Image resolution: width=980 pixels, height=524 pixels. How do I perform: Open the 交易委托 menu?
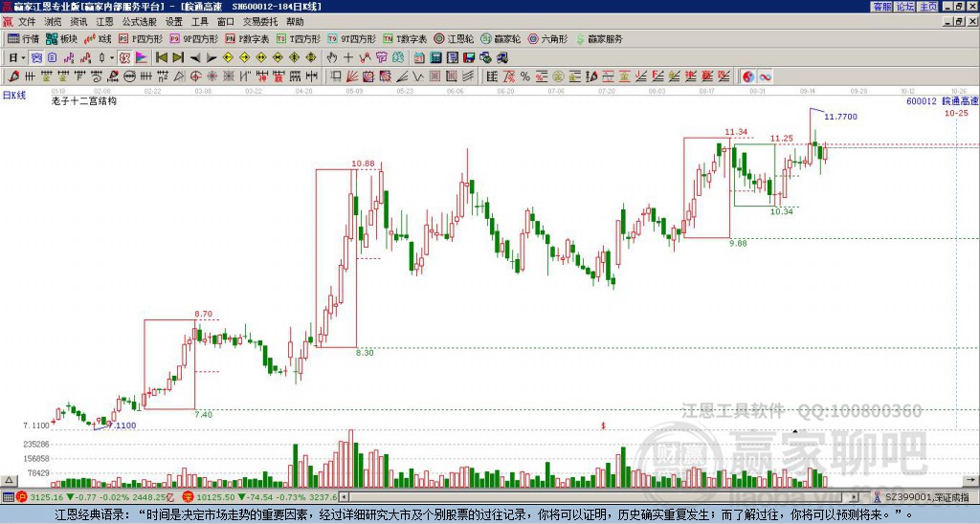[x=260, y=22]
